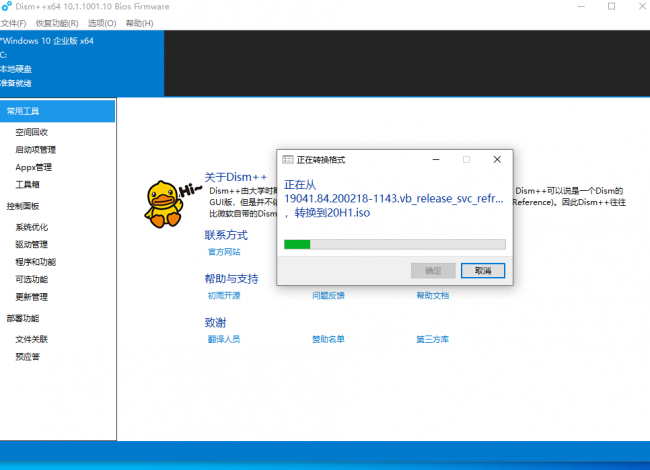Select 常用工具 sidebar category

58,111
